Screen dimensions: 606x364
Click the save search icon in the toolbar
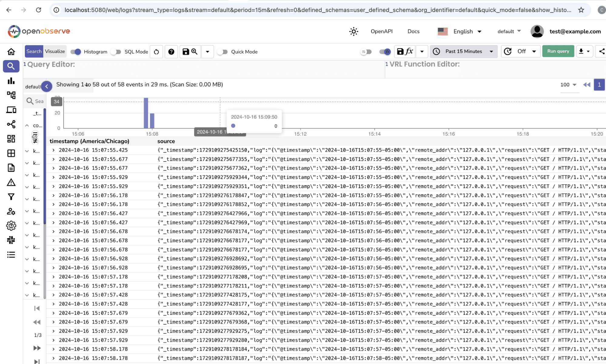190,52
